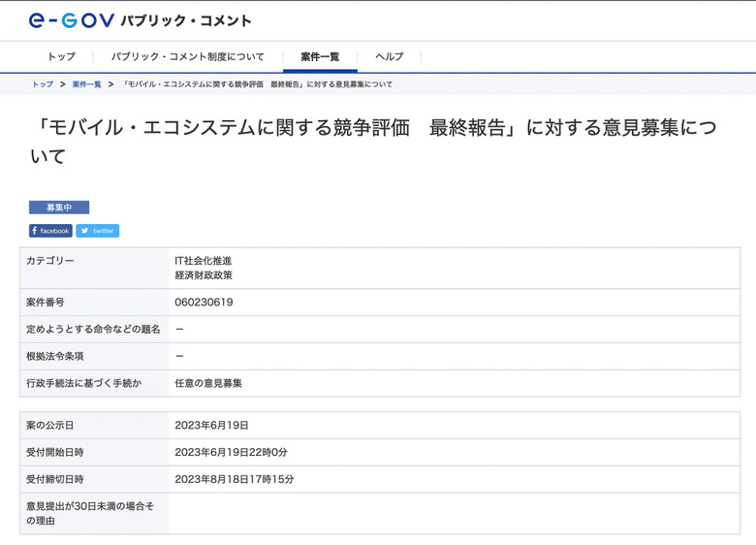The image size is (756, 545).
Task: Open the ヘルプ navigation tab
Action: [390, 56]
